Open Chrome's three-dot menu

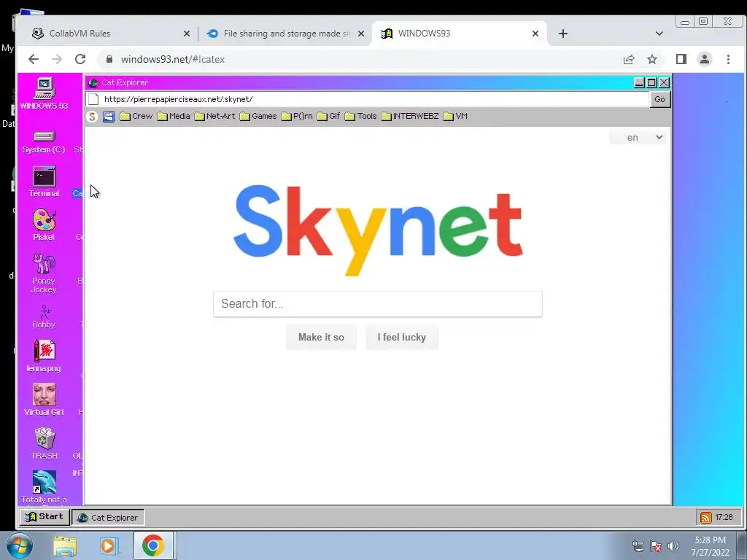click(728, 59)
